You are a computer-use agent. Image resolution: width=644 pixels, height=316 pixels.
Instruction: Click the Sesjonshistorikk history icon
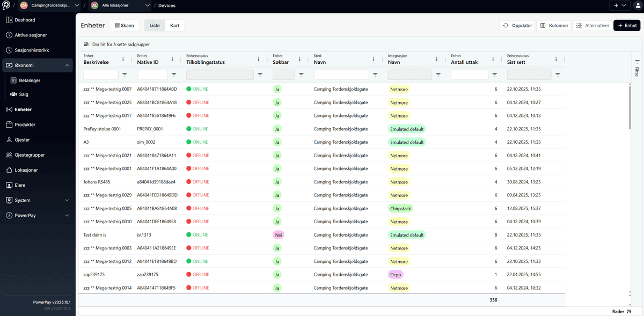(9, 50)
